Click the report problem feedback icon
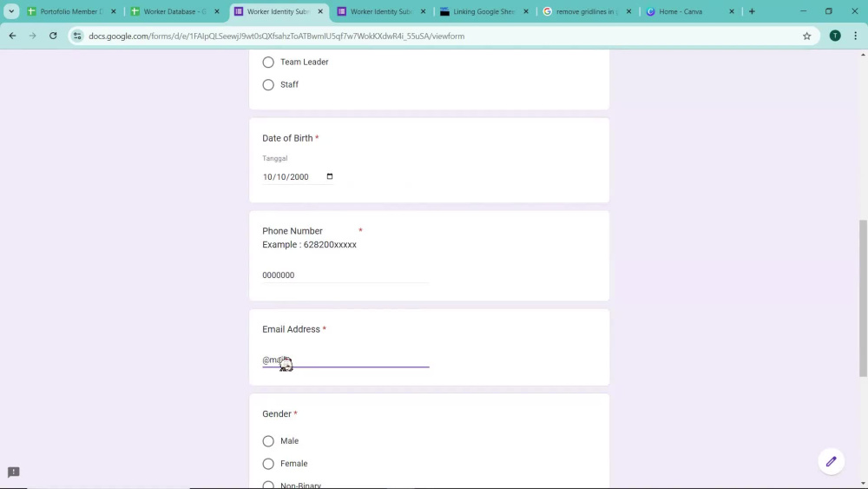Image resolution: width=868 pixels, height=489 pixels. [14, 472]
